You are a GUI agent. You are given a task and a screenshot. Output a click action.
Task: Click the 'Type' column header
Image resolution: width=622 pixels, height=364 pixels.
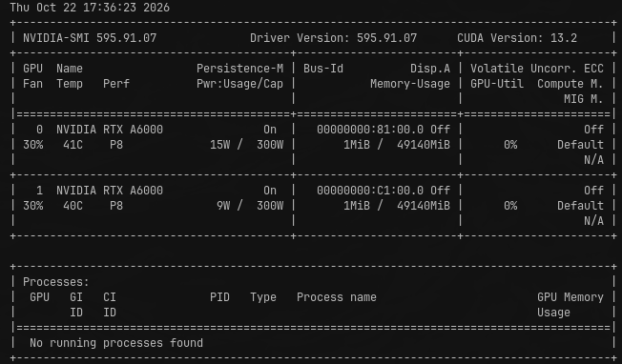[263, 297]
